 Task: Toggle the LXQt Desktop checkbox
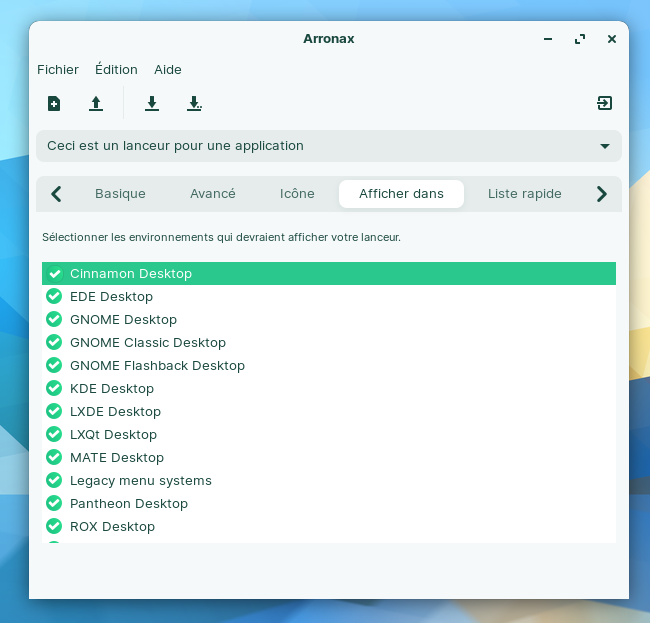(54, 434)
